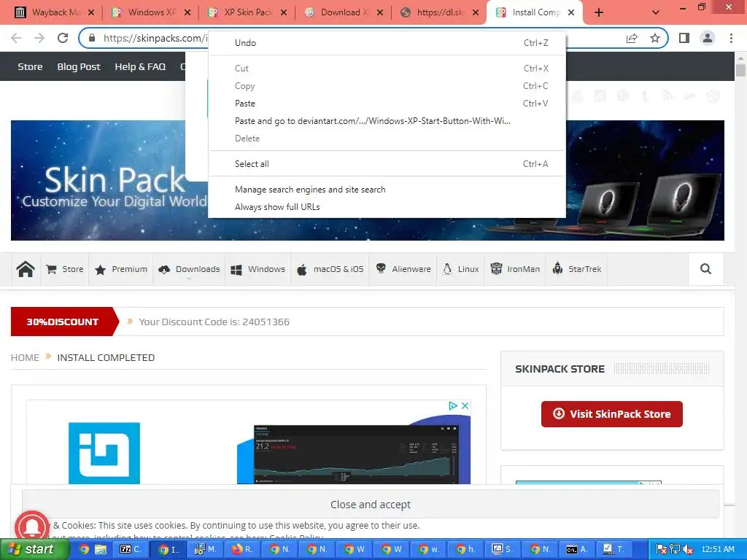
Task: Choose Undo in the context menu
Action: (387, 43)
